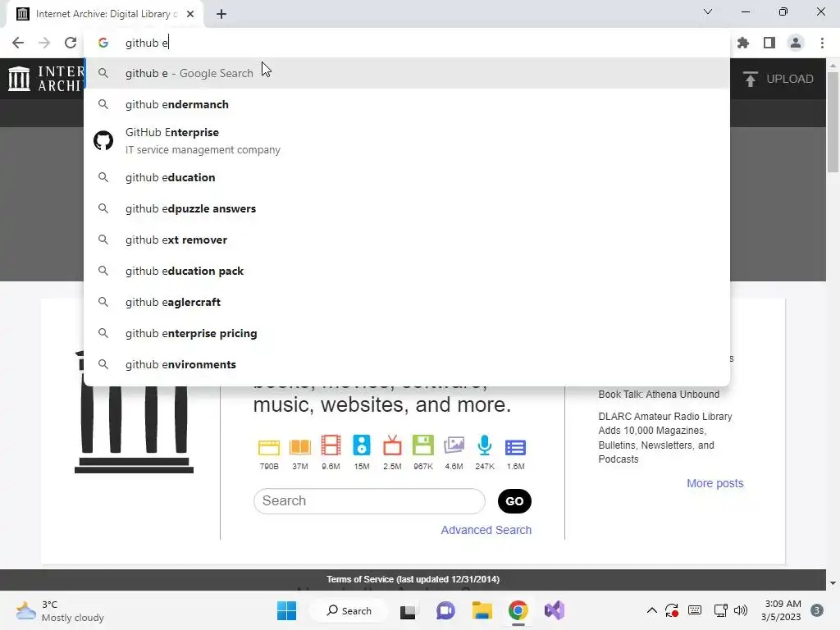Click the address bar text 'github e'
Viewport: 840px width, 630px height.
pyautogui.click(x=146, y=43)
